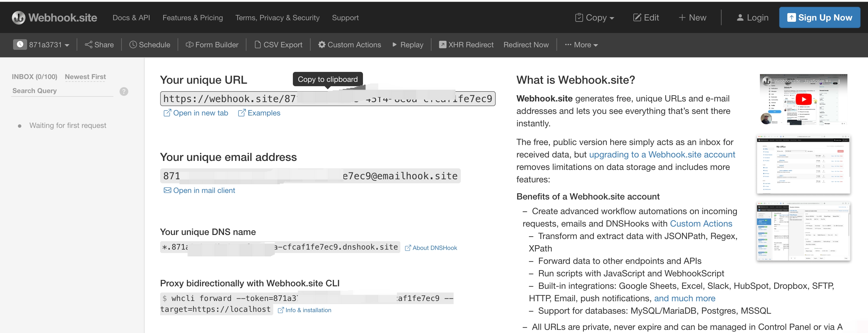Expand the Copy dropdown
This screenshot has height=333, width=868.
594,17
